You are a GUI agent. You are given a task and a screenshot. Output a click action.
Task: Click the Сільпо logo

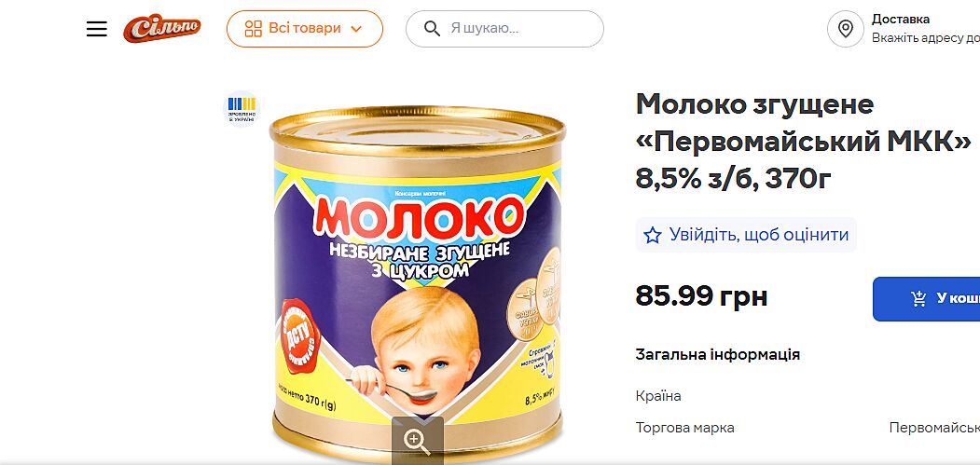tap(161, 29)
